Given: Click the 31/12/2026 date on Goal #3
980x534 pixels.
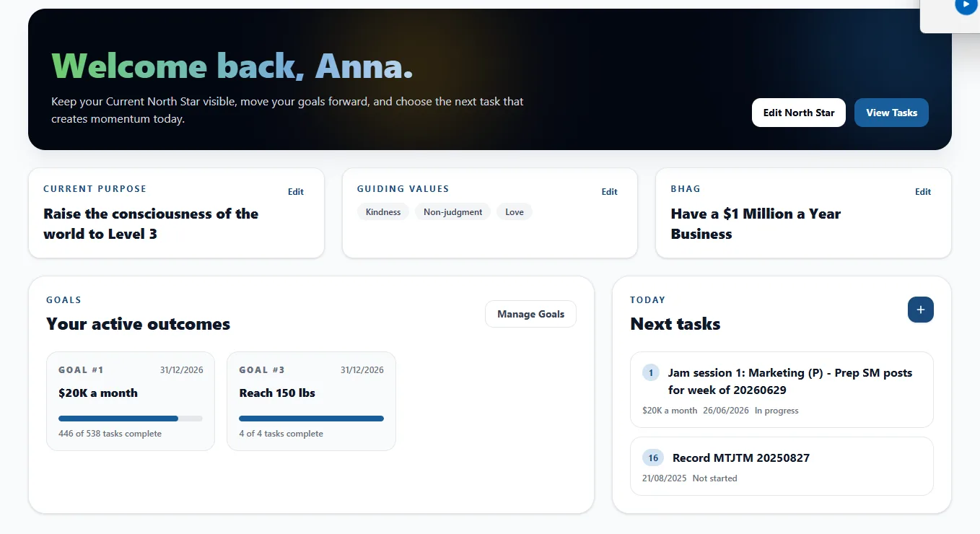Looking at the screenshot, I should (362, 370).
